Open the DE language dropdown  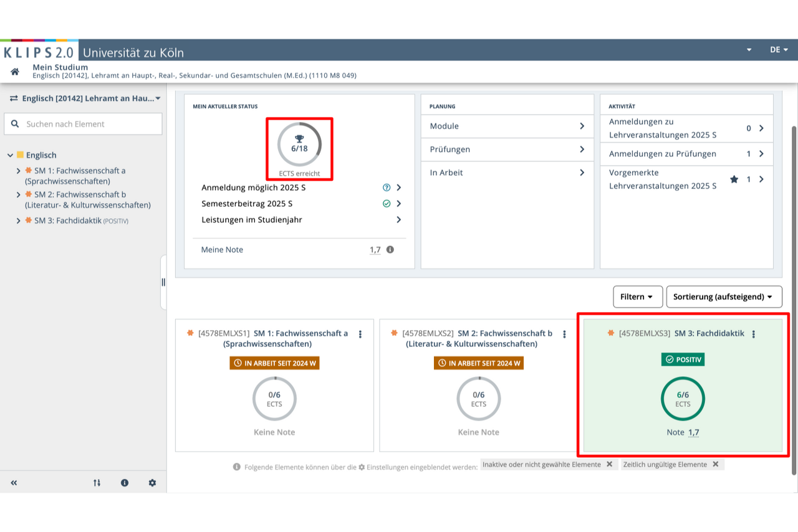point(779,50)
